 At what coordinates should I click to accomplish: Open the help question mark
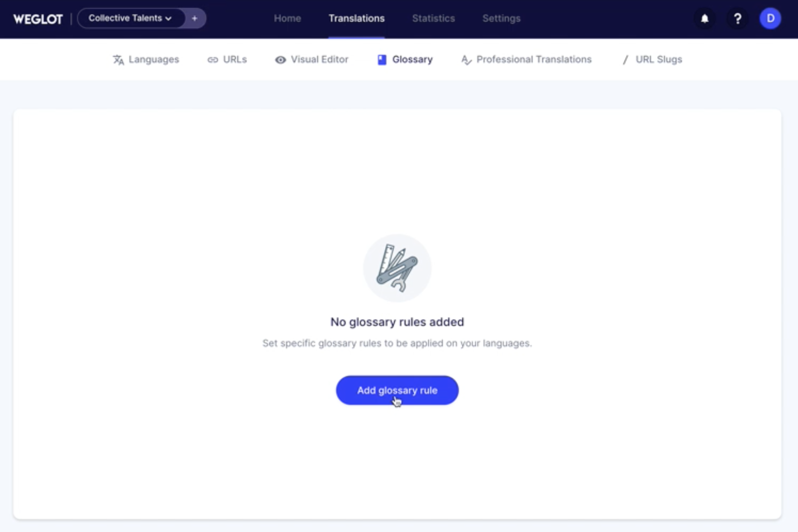738,19
